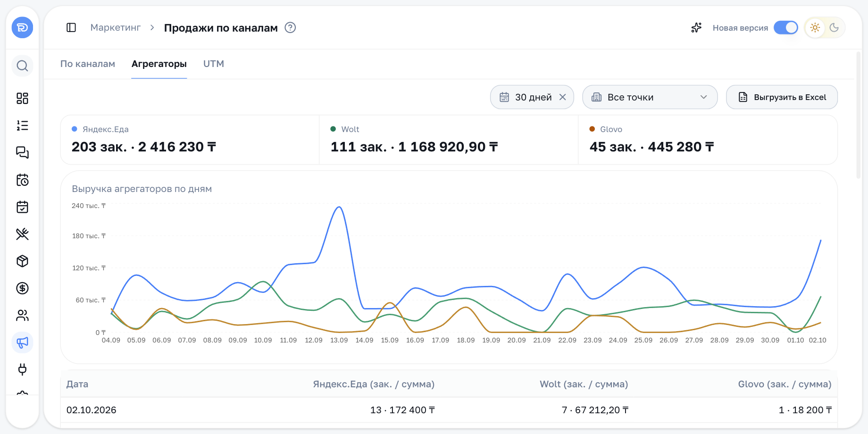Viewport: 868px width, 434px height.
Task: Expand the Все точки dropdown
Action: point(650,97)
